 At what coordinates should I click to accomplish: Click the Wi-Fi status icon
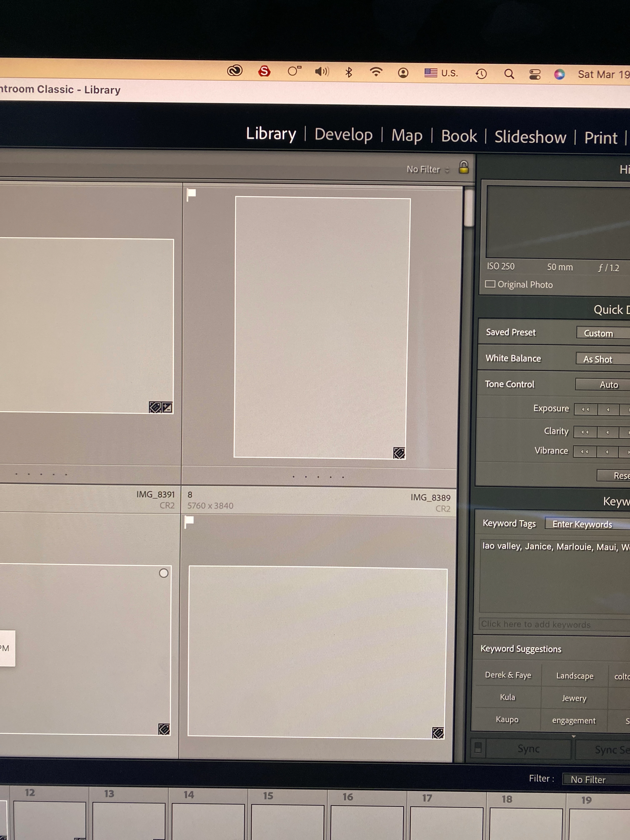point(376,72)
